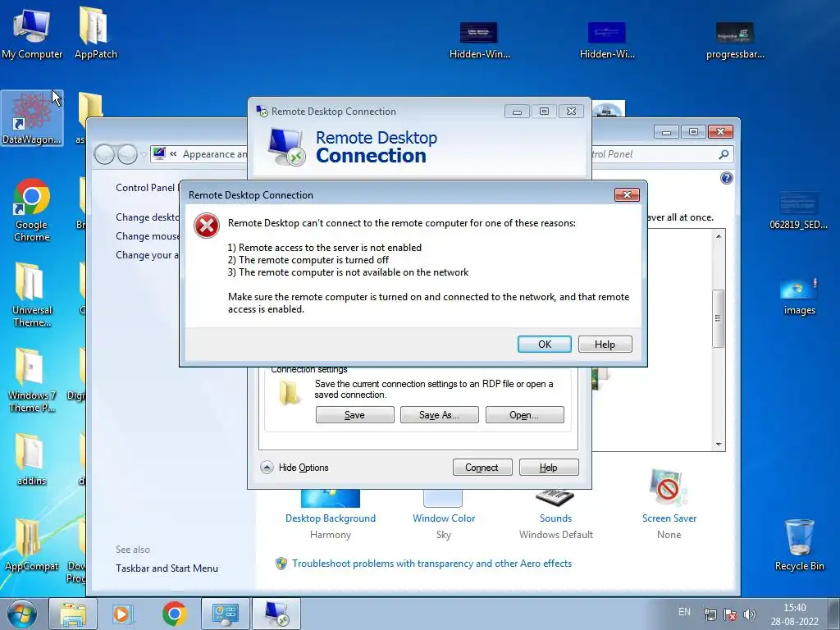The height and width of the screenshot is (630, 840).
Task: Open Windows Explorer from taskbar
Action: (x=73, y=614)
